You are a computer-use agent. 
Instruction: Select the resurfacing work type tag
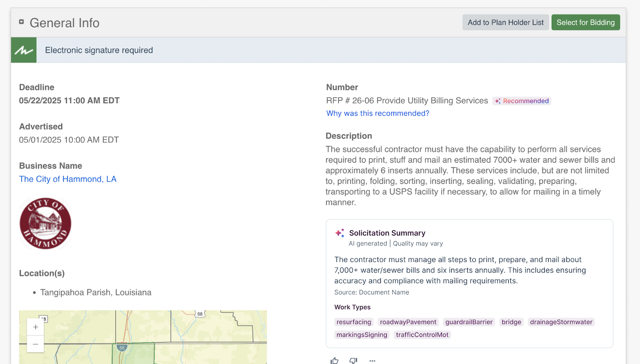pos(354,322)
